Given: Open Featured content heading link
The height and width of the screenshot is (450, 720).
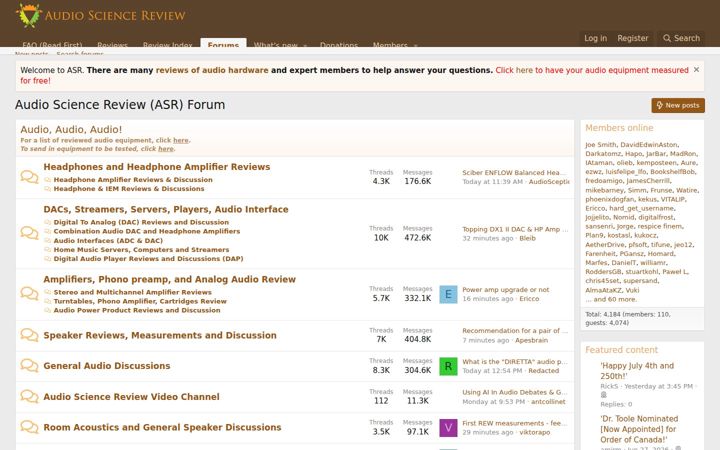Looking at the screenshot, I should tap(621, 350).
